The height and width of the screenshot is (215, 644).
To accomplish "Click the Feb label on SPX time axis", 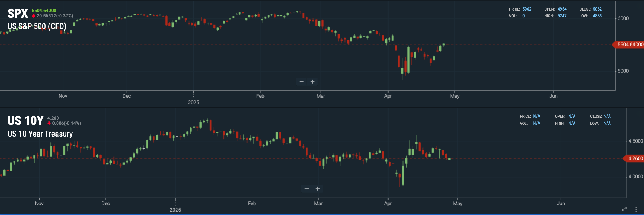I will (260, 96).
